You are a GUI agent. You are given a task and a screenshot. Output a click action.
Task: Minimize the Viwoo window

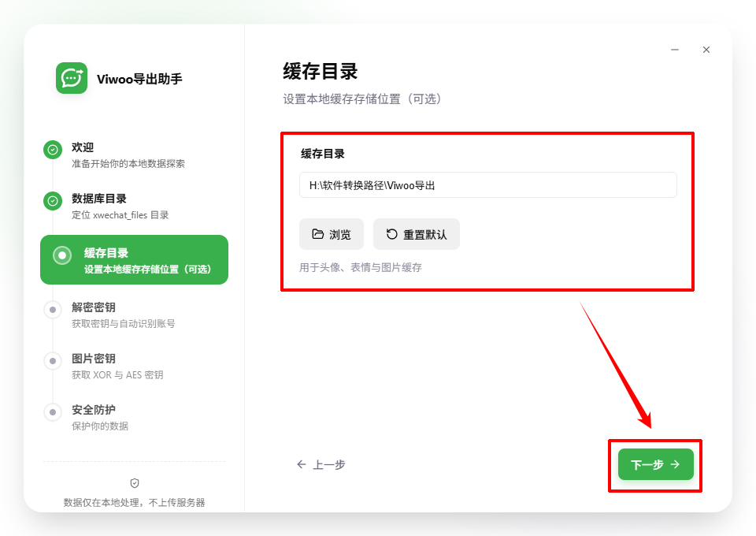point(675,50)
